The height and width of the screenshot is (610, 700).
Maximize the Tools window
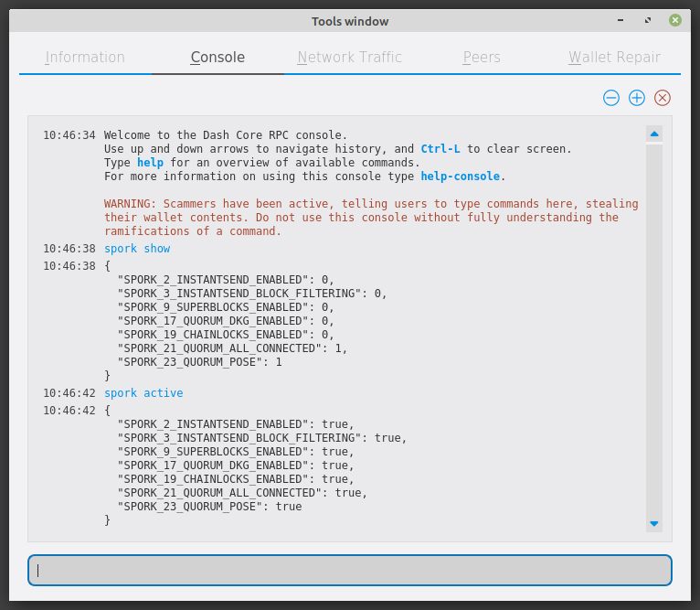click(x=648, y=20)
